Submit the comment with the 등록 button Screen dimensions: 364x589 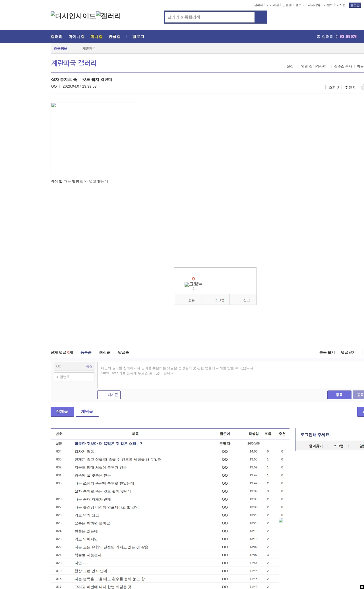pos(339,395)
